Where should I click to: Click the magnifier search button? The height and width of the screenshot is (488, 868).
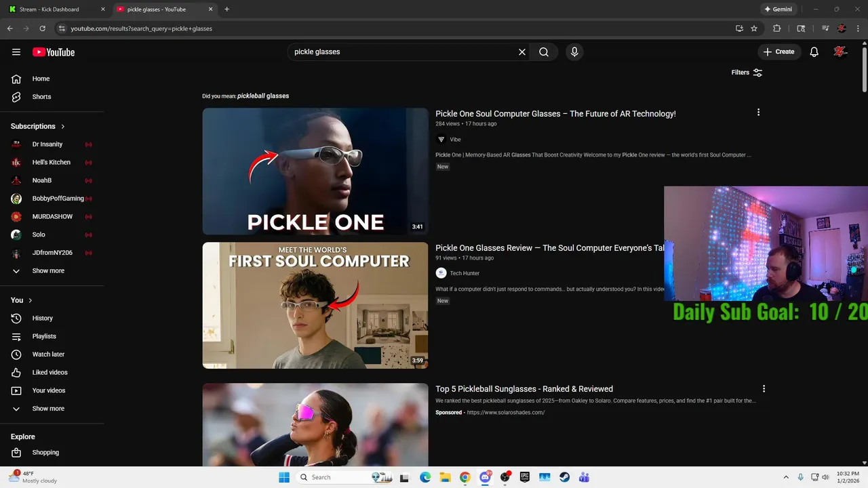click(x=544, y=52)
